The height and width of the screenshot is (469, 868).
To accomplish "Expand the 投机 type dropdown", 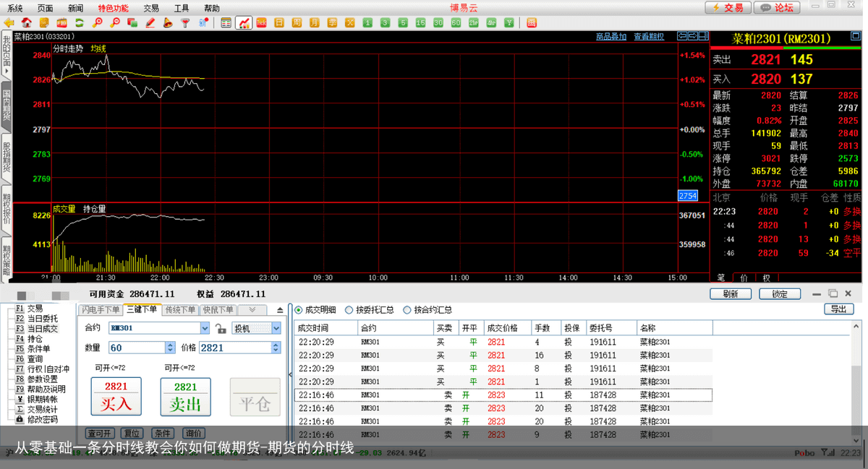I will pos(276,328).
